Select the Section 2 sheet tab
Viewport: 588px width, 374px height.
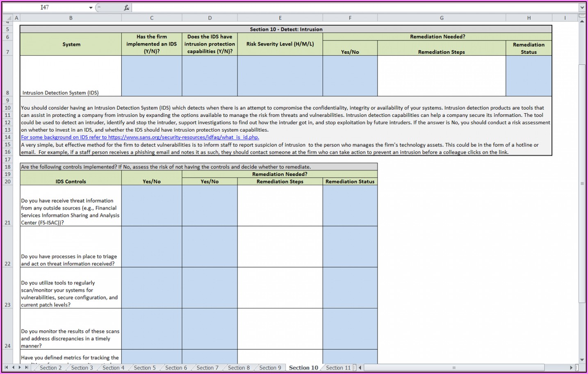[50, 368]
